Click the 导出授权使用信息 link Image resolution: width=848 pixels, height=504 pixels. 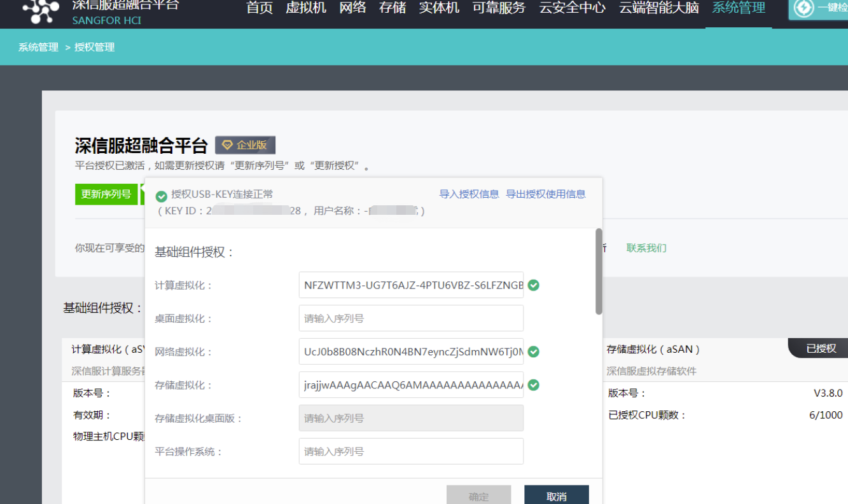point(545,194)
